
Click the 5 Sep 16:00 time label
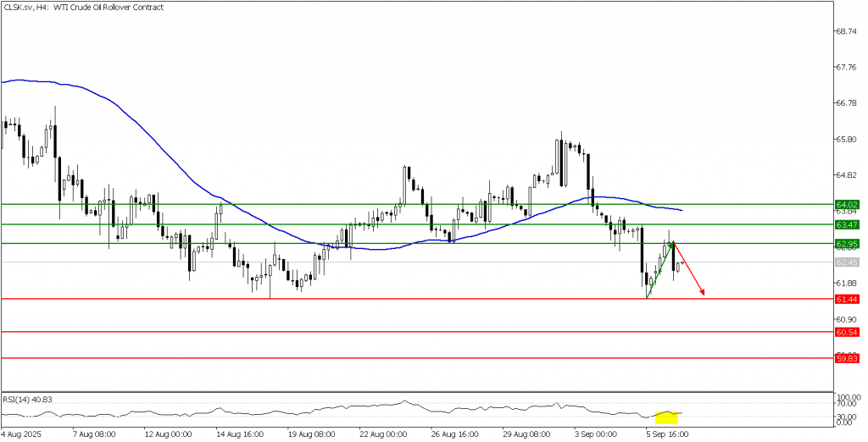pyautogui.click(x=667, y=434)
